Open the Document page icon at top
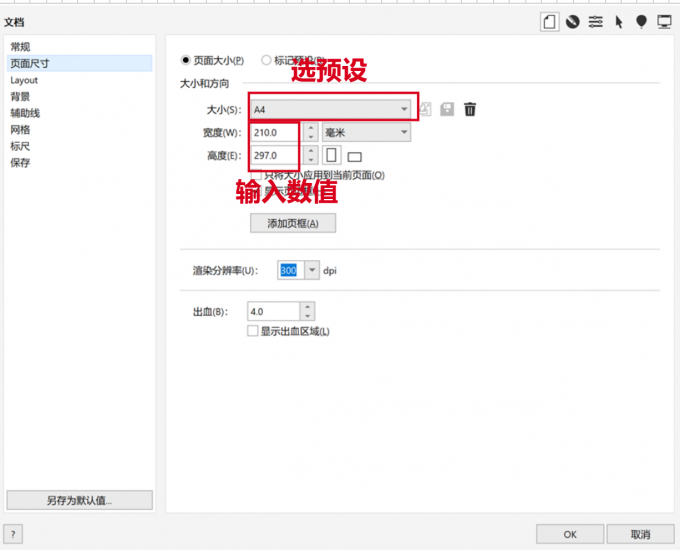680x551 pixels. coord(549,22)
